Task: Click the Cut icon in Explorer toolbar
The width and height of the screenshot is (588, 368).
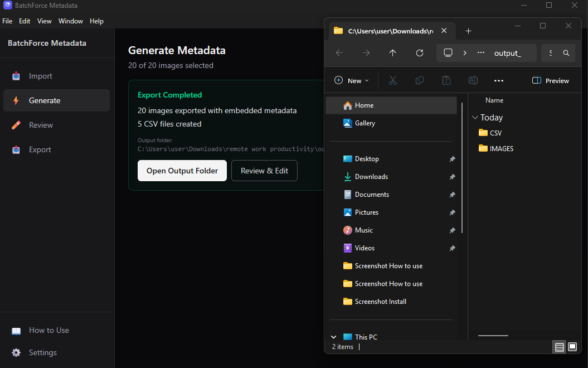Action: point(393,80)
